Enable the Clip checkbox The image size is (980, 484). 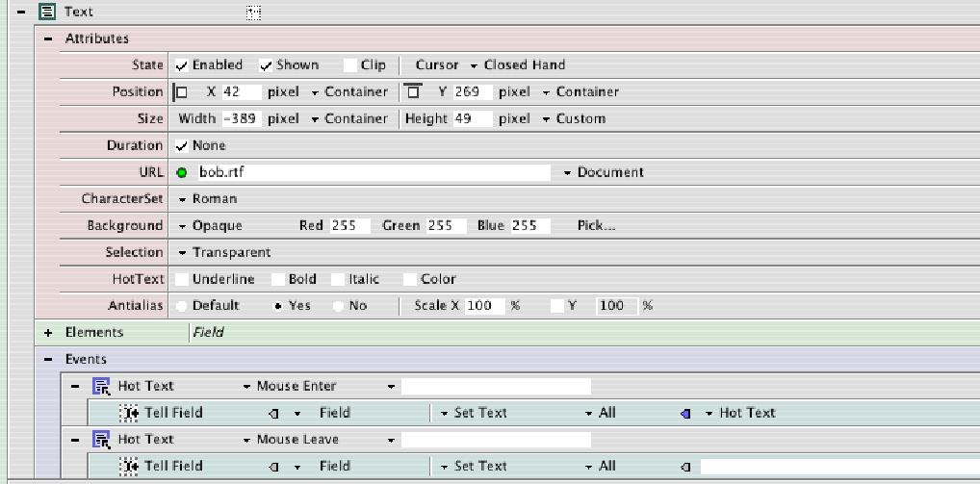(x=350, y=65)
